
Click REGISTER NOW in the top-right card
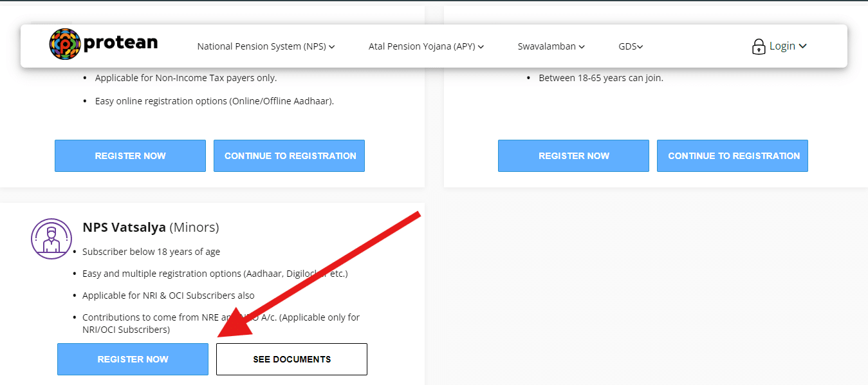coord(573,155)
